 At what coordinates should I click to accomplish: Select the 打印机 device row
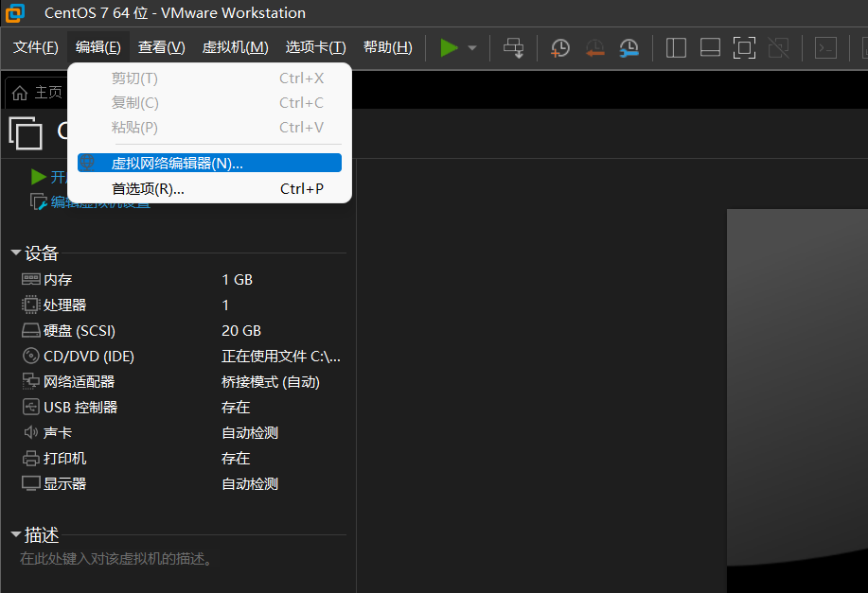click(x=182, y=458)
